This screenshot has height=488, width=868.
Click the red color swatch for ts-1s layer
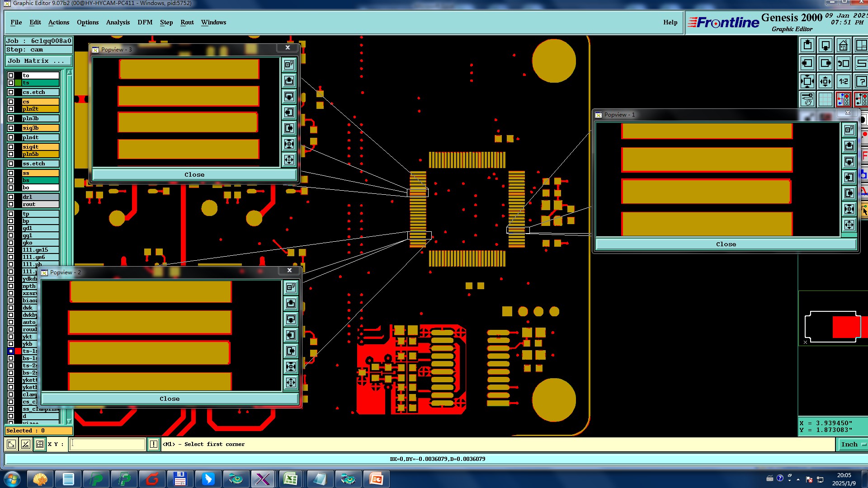18,351
